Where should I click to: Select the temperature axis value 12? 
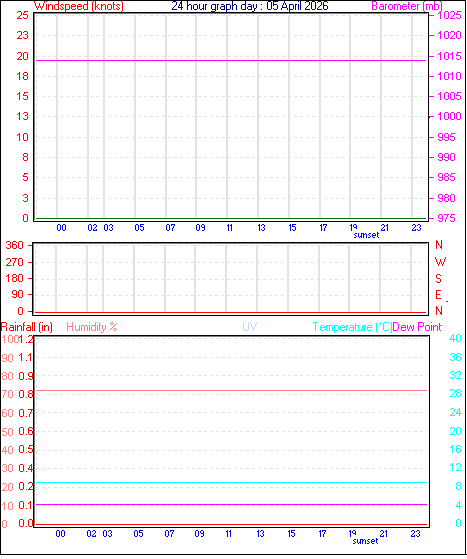click(x=456, y=467)
